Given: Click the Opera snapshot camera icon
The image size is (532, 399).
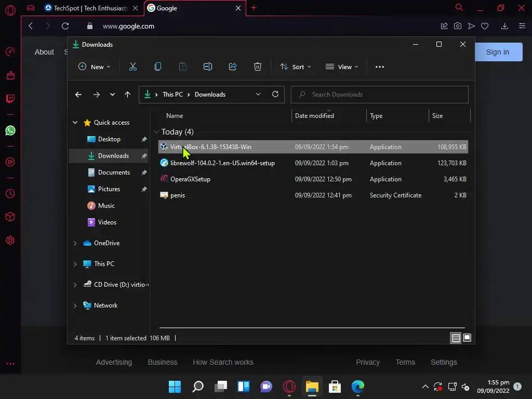Looking at the screenshot, I should tap(458, 26).
